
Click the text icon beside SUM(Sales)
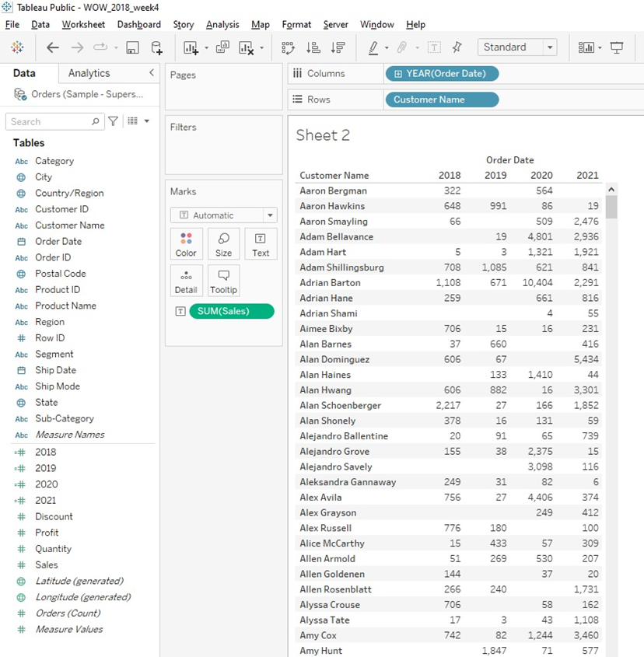pyautogui.click(x=180, y=311)
